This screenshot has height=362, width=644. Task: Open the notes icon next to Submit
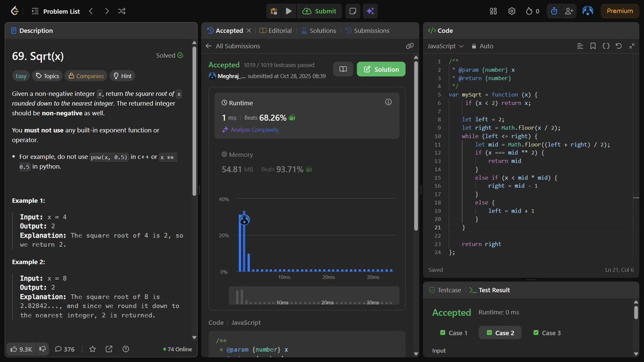[x=352, y=11]
